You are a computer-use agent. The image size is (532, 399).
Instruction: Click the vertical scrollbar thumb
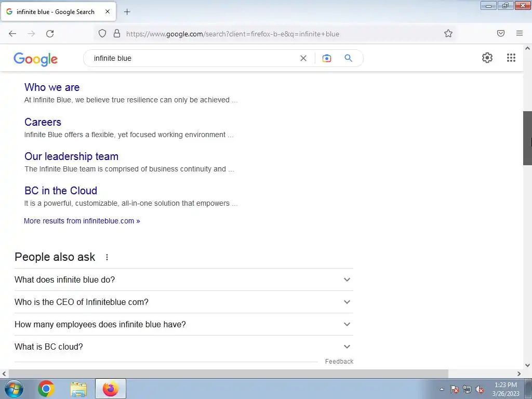click(x=527, y=138)
